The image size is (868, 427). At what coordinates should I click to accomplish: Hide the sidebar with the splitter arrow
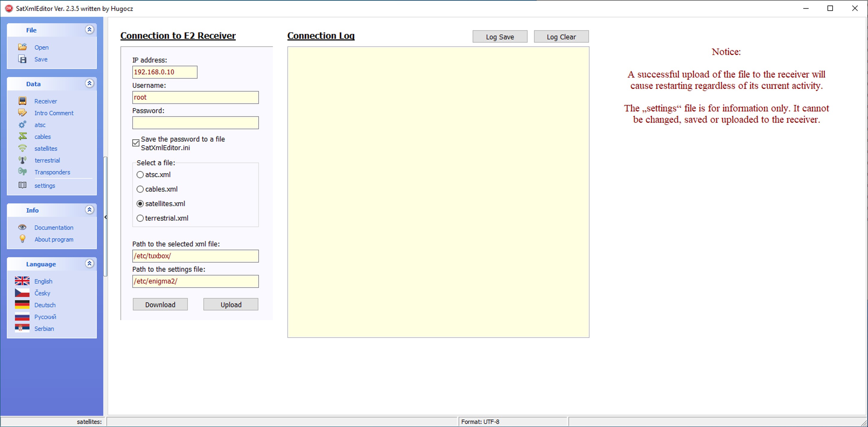click(106, 217)
